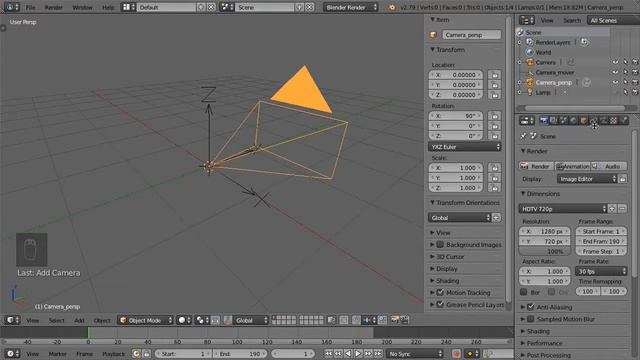Open the timeline Playback menu

113,354
